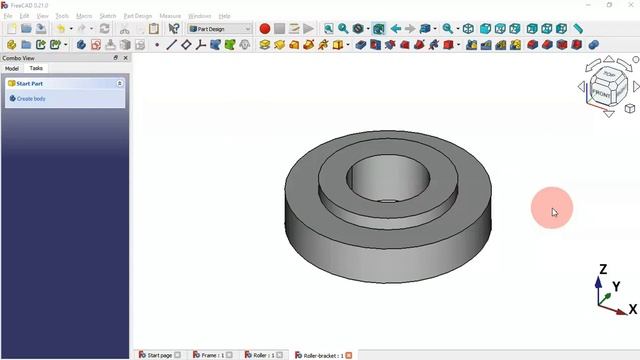Viewport: 640px width, 360px height.
Task: Click the Measure distance ruler icon
Action: pos(578,29)
